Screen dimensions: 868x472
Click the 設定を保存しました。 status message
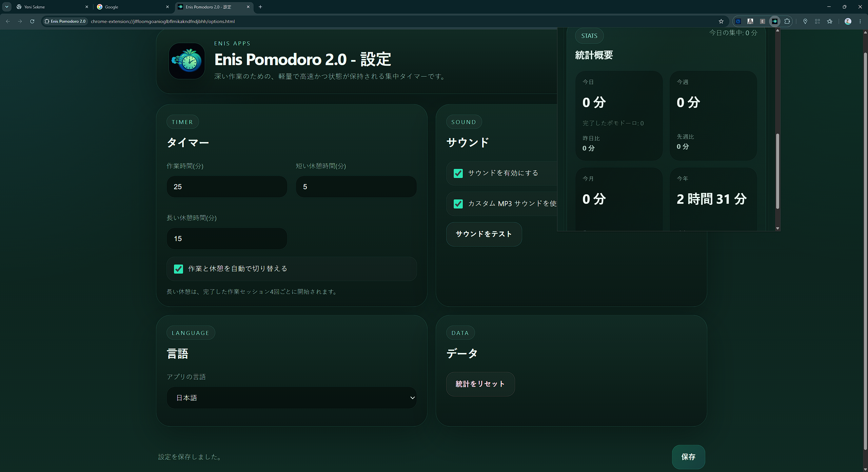[191, 457]
